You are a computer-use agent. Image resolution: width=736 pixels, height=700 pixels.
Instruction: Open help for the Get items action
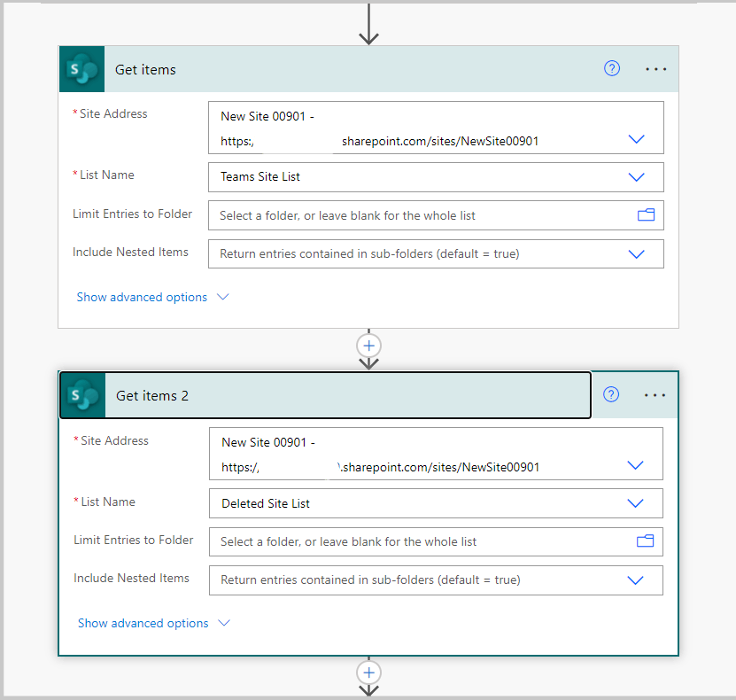point(612,68)
